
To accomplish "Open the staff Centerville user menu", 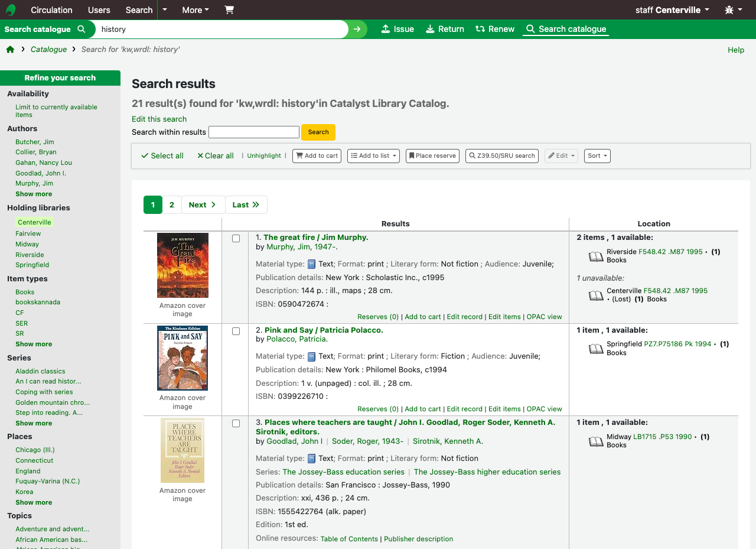I will pos(672,10).
